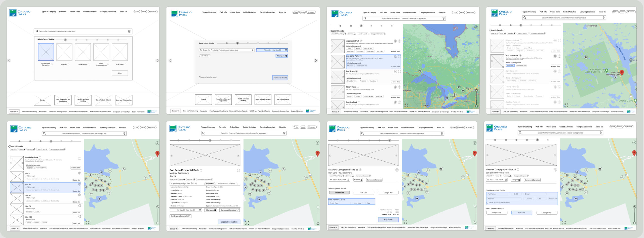Screen dimensions: 644x238
Task: Open Algonquin Park info icon, Great Lakes map frame
Action: tap(361, 41)
